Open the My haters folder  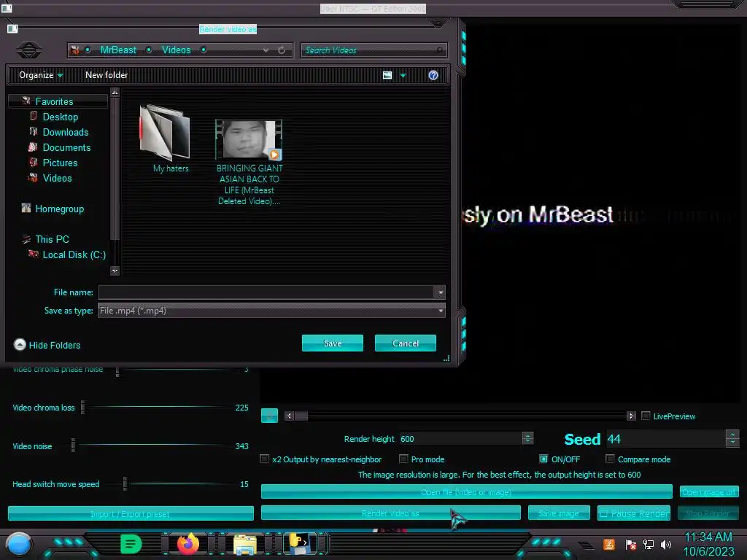pyautogui.click(x=166, y=138)
